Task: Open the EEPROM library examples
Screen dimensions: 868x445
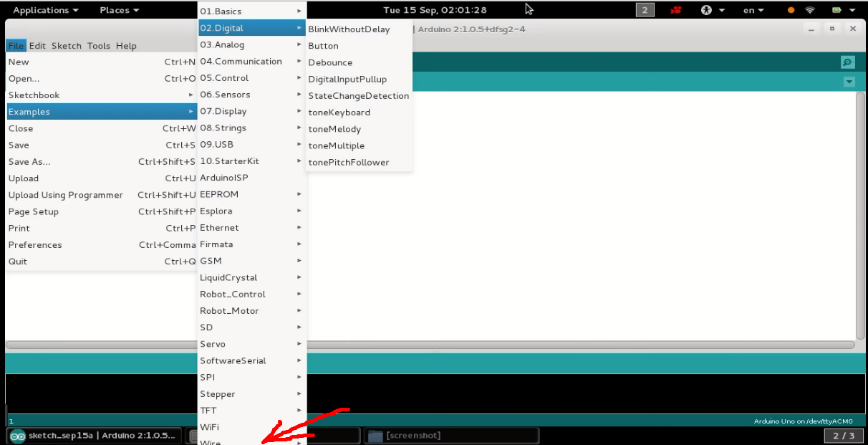Action: 252,194
